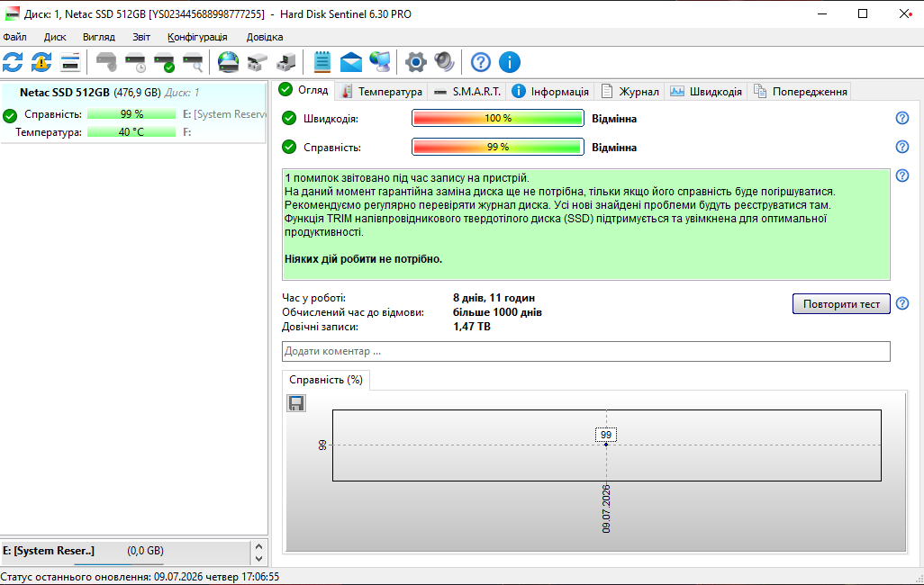This screenshot has width=924, height=585.
Task: Open the Звіт menu
Action: click(141, 37)
